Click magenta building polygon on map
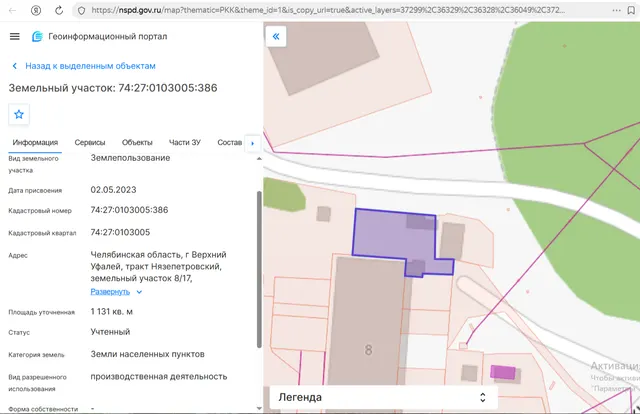Screen dimensions: 640x414 pyautogui.click(x=503, y=372)
